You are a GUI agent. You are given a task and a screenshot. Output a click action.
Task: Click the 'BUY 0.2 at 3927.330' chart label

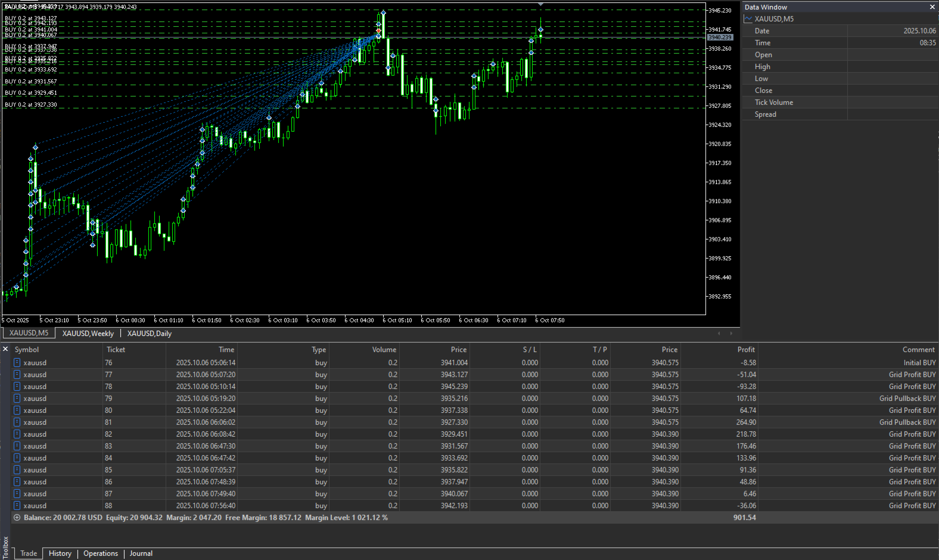[x=31, y=105]
